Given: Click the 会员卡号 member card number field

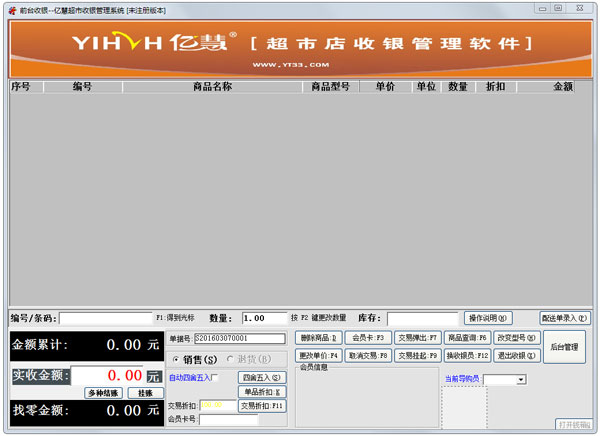Looking at the screenshot, I should pyautogui.click(x=228, y=420).
